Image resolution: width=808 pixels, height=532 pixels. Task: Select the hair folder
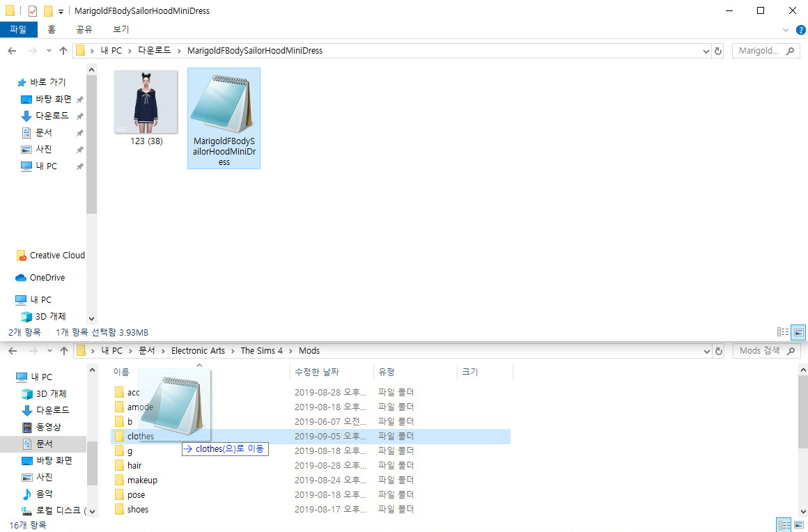[128, 466]
